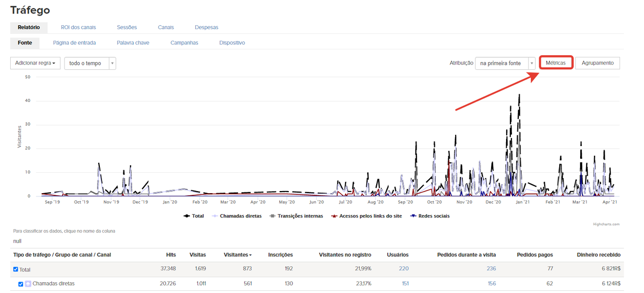Click the Highcharts.com credit link

coord(606,224)
